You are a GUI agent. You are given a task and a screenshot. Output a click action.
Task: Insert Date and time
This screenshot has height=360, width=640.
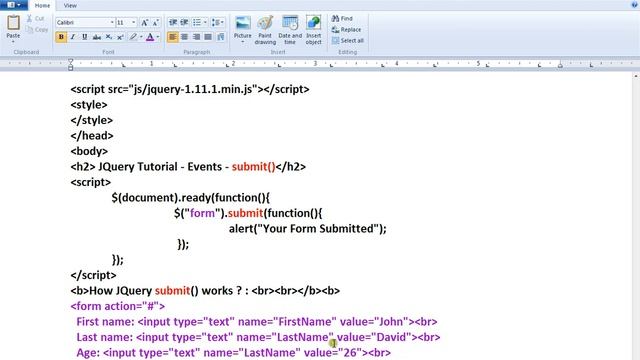(290, 30)
